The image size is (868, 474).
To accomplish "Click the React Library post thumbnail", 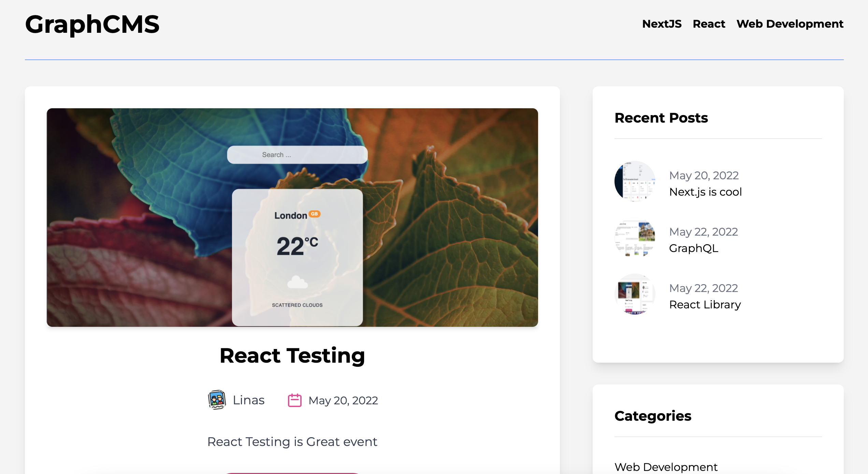I will [635, 294].
